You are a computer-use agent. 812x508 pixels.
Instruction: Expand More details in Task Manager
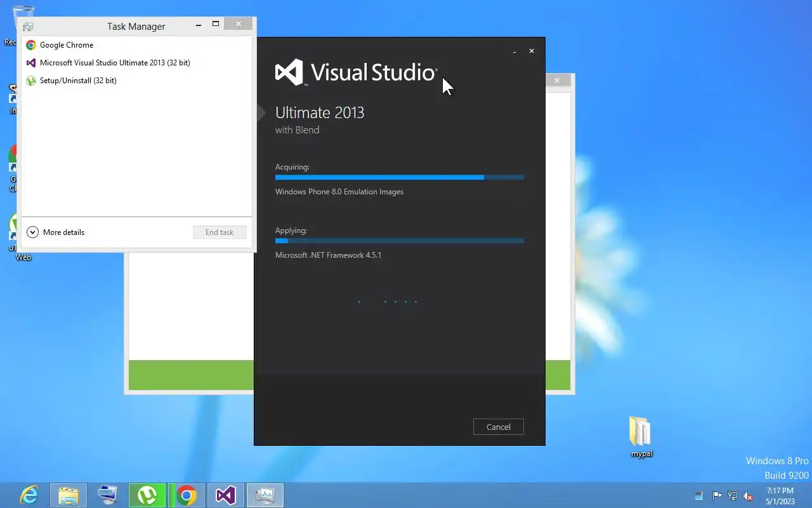pyautogui.click(x=56, y=232)
